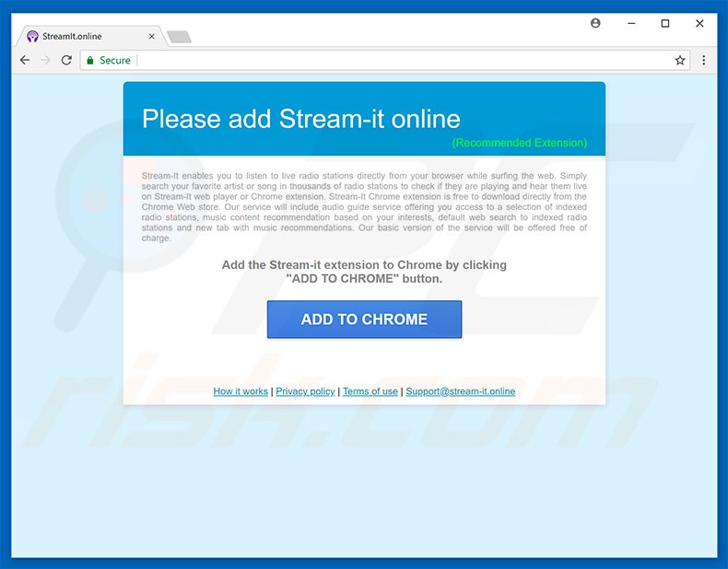
Task: Close the Chrome window
Action: coord(699,23)
